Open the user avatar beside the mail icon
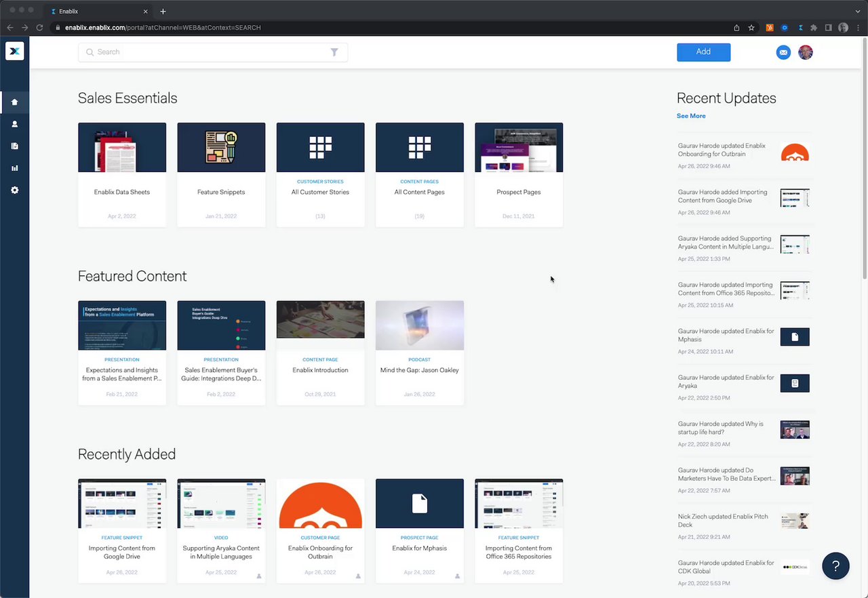Viewport: 868px width, 598px height. (806, 52)
